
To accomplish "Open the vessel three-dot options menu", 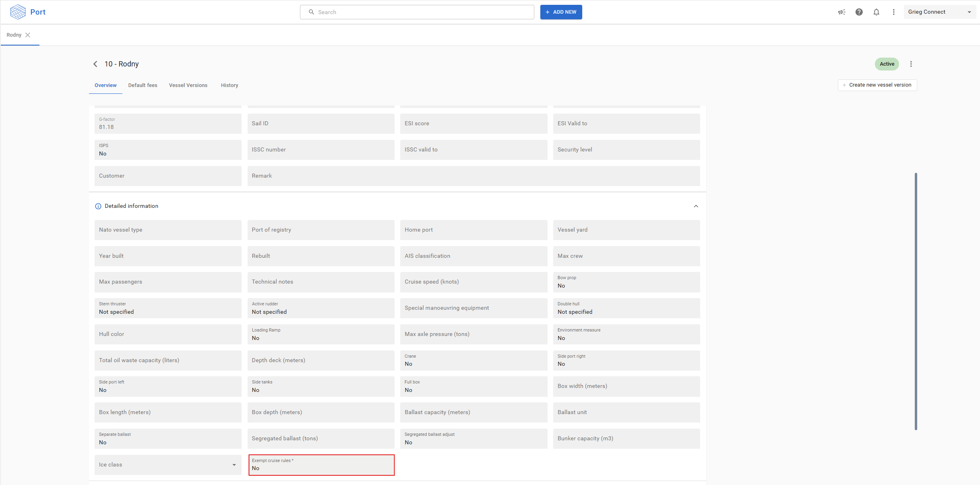I will (911, 64).
